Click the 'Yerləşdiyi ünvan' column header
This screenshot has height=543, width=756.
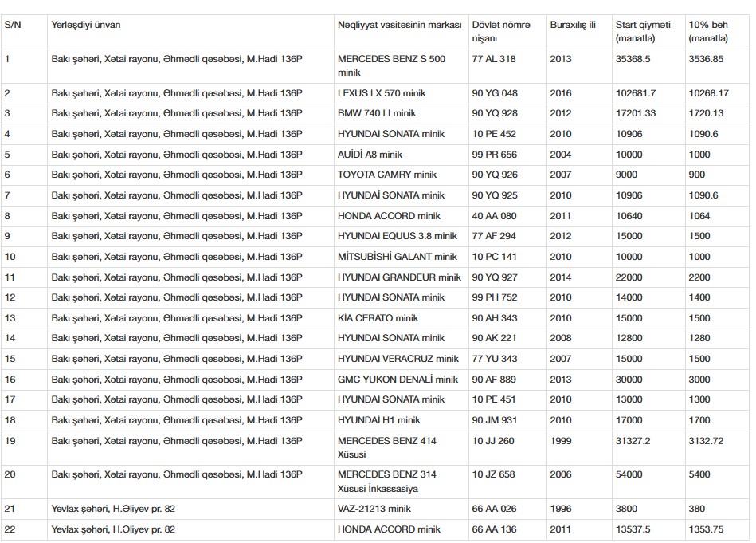point(86,25)
